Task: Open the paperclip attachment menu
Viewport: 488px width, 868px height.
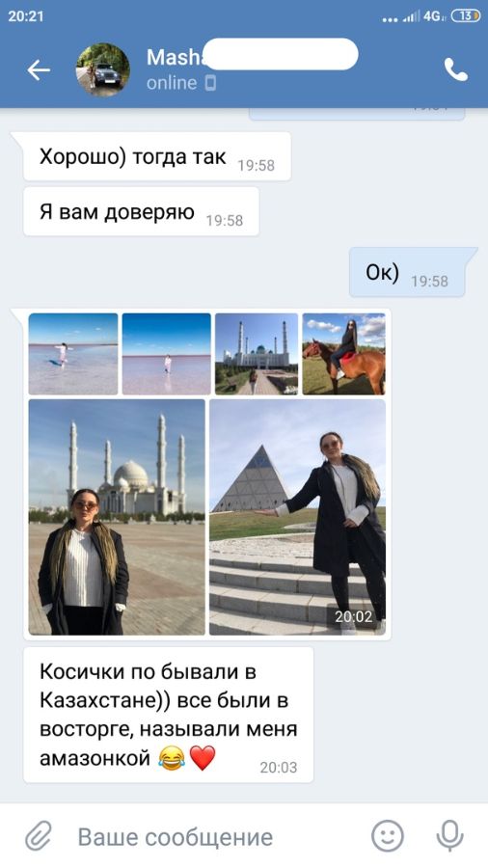Action: click(39, 836)
